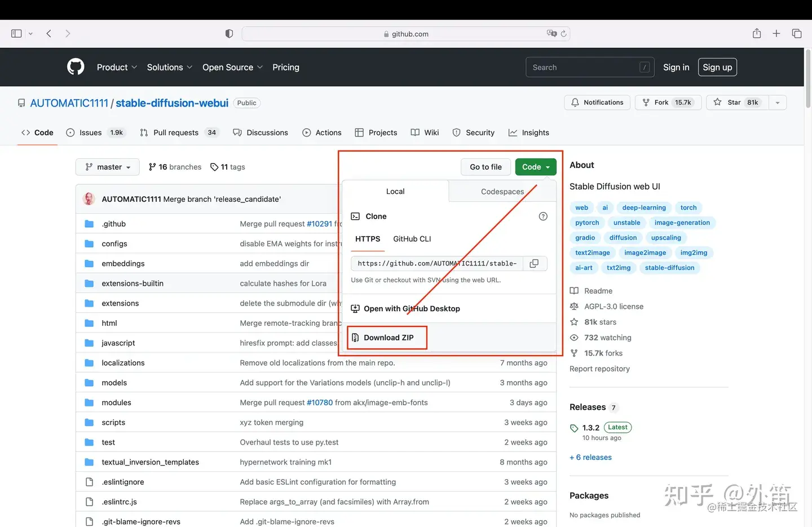Fork the repository

(x=668, y=103)
